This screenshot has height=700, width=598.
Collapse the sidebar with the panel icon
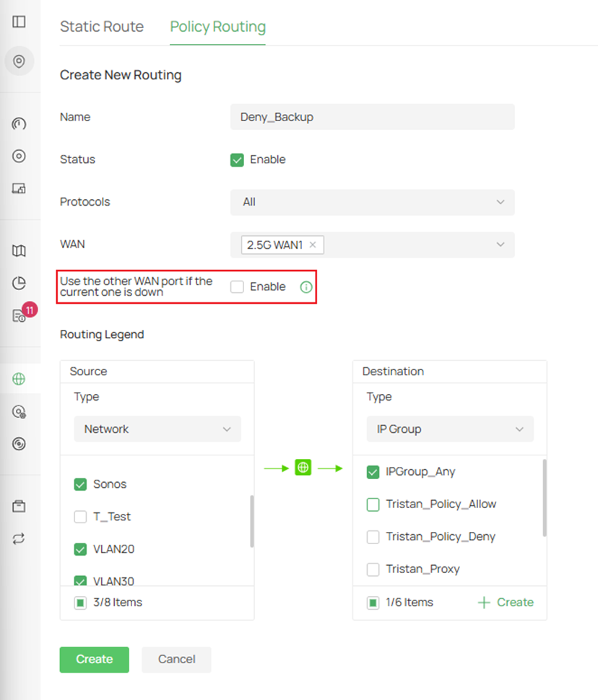(x=19, y=22)
